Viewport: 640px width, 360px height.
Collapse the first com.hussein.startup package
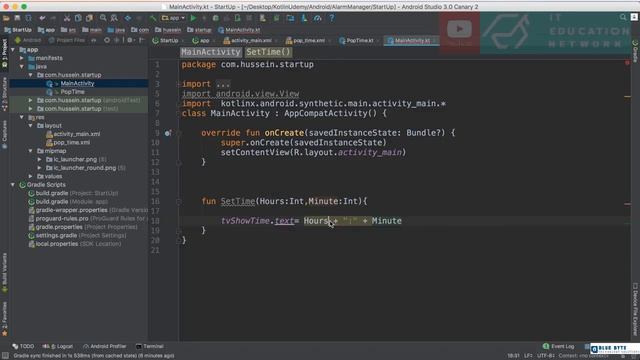31,75
